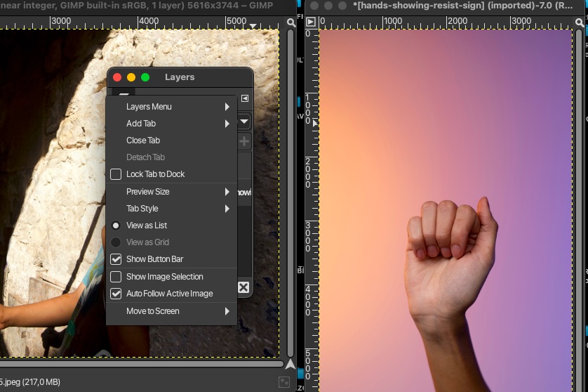This screenshot has height=392, width=588.
Task: Open the Move to Screen submenu
Action: click(x=172, y=311)
